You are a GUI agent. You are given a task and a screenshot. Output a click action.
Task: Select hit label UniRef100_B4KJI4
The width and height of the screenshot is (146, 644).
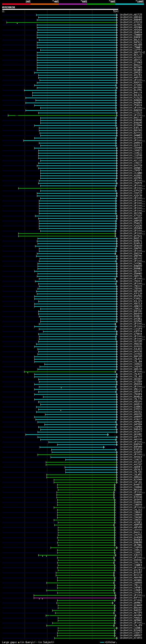pos(131,93)
